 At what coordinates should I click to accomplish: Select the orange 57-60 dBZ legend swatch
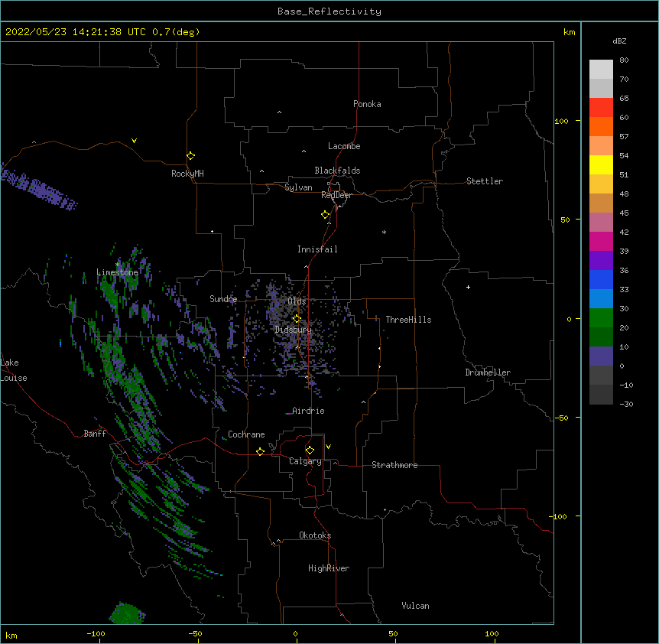tap(601, 126)
